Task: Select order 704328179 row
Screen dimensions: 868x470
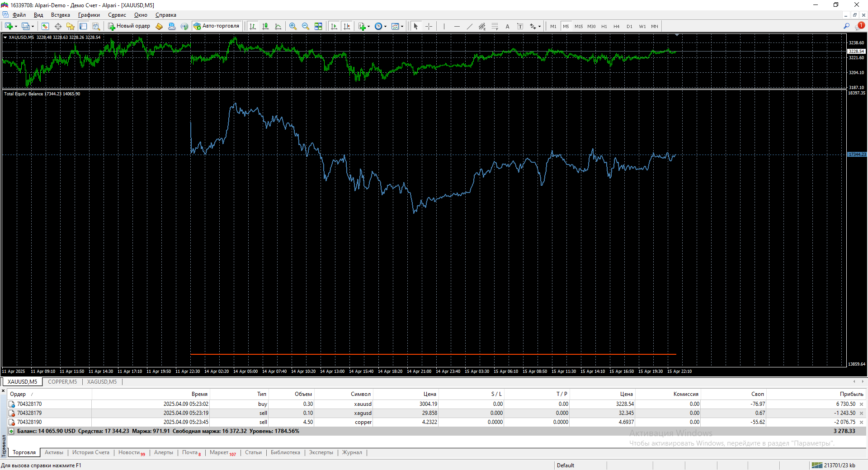Action: [x=436, y=413]
